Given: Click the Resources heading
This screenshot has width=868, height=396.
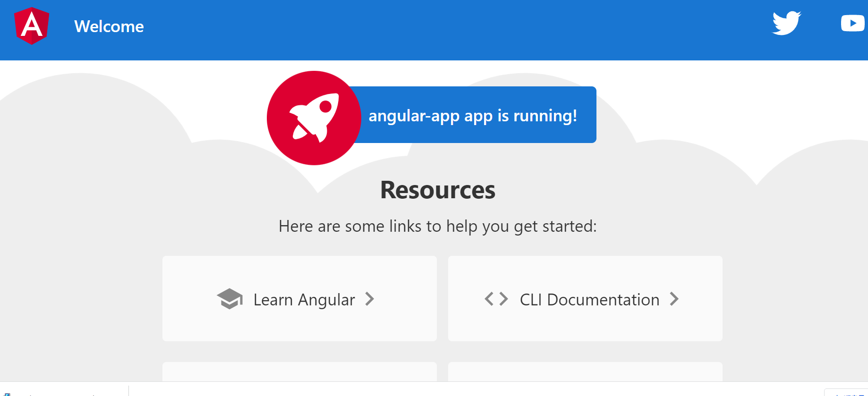Looking at the screenshot, I should click(438, 190).
